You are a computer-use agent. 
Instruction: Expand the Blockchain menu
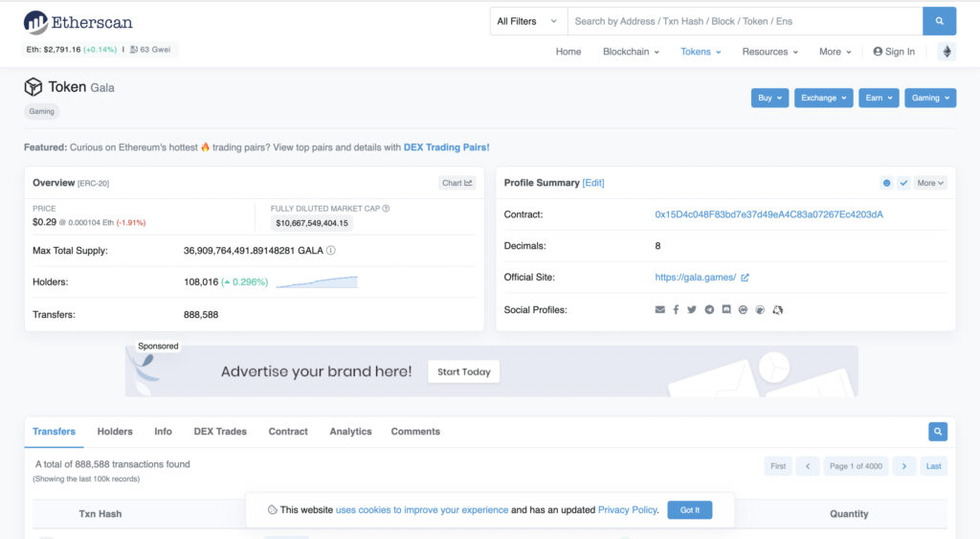[x=631, y=52]
